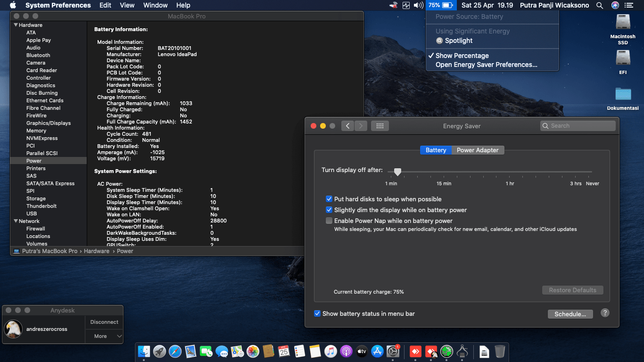
Task: Click the Turn display off slider thumb
Action: coord(397,172)
